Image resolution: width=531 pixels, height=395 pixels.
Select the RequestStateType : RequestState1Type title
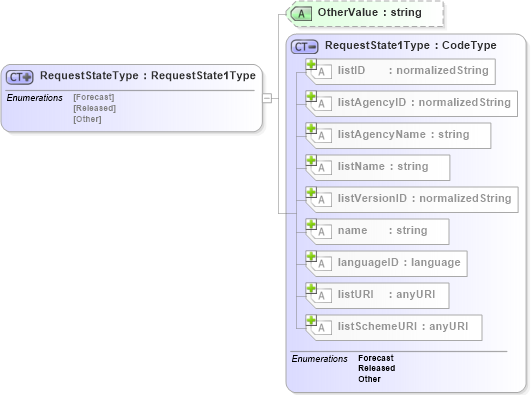click(148, 76)
